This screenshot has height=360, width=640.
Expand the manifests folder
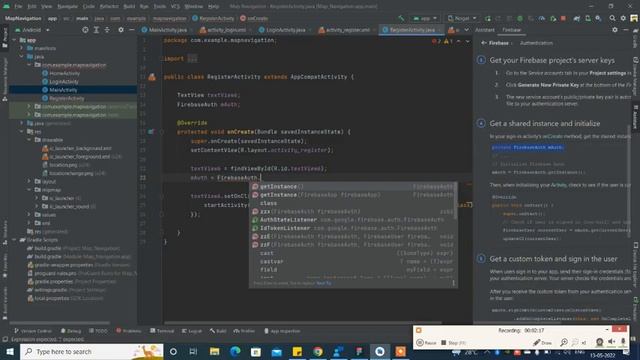click(x=22, y=48)
